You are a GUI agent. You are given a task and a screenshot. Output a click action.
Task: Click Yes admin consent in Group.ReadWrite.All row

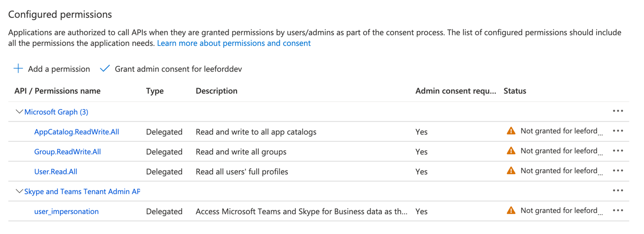pyautogui.click(x=421, y=152)
